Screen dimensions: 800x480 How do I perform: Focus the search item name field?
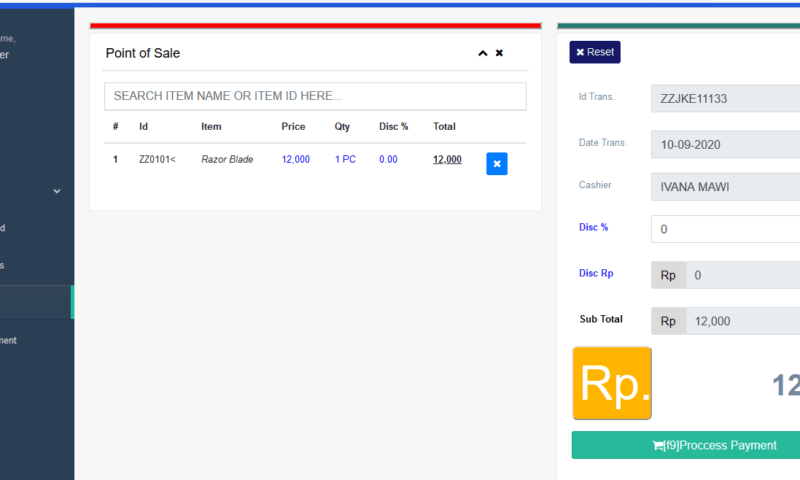point(315,96)
